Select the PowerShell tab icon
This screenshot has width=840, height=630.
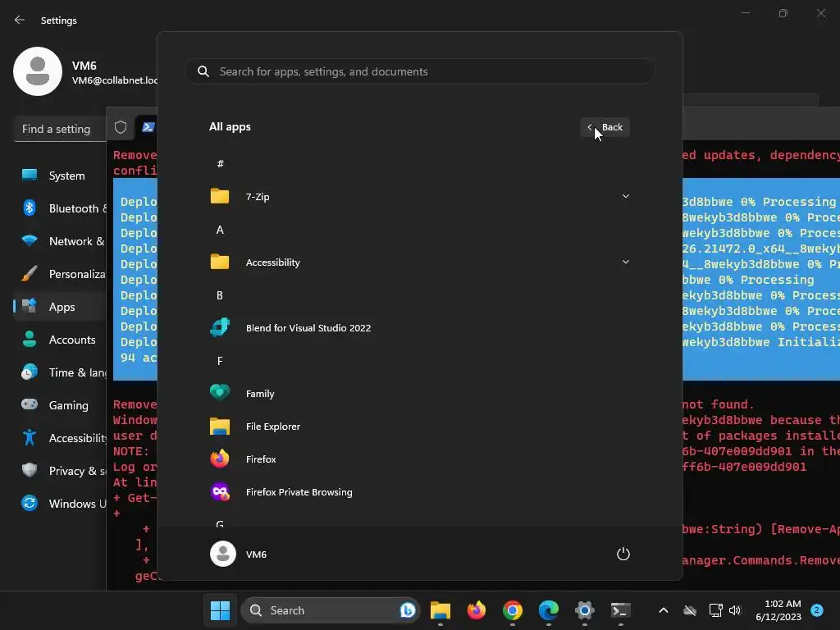coord(148,127)
